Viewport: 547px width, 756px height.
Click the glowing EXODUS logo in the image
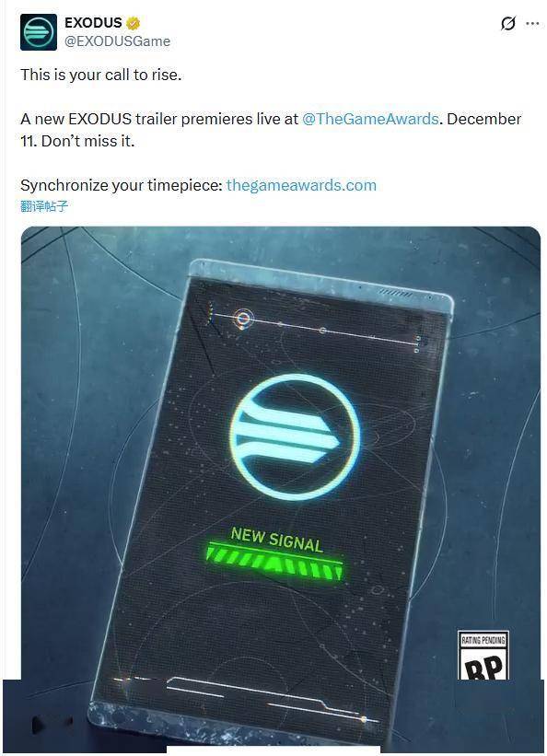pyautogui.click(x=295, y=436)
